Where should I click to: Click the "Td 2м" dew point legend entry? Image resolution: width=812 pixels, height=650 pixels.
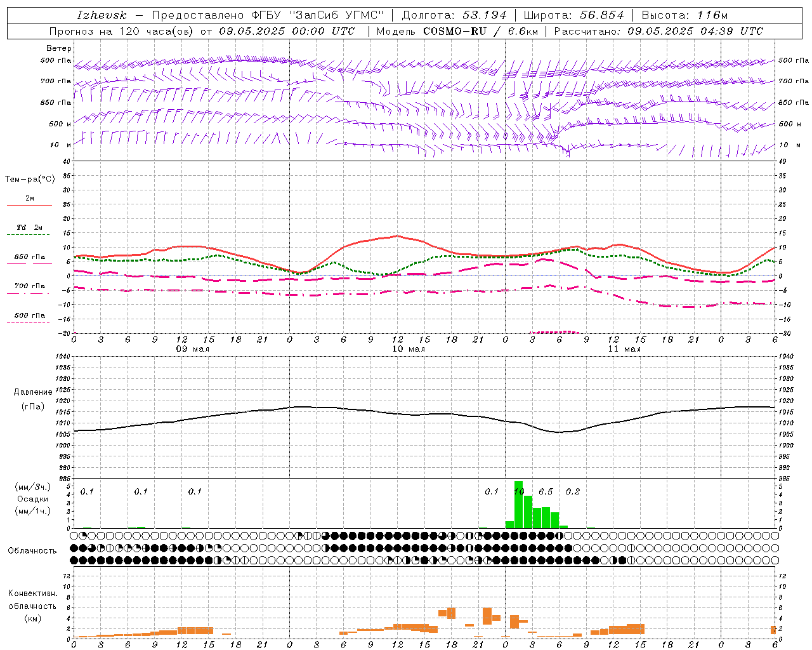pos(30,227)
